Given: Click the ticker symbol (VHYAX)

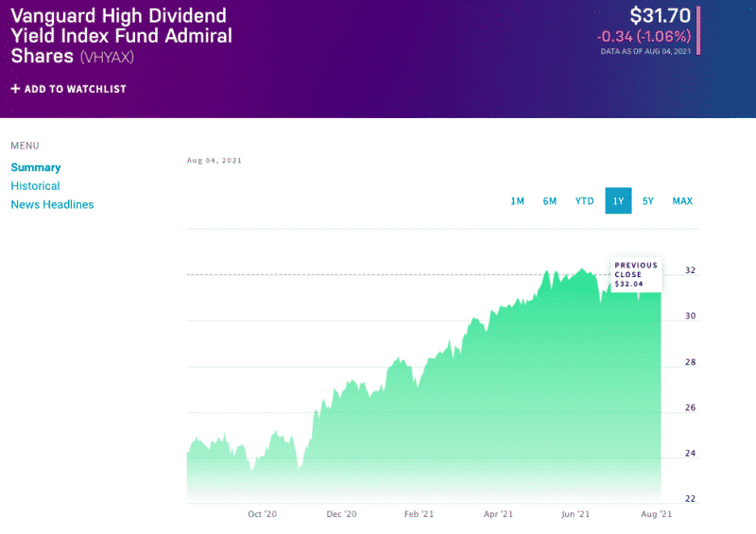Looking at the screenshot, I should tap(107, 58).
